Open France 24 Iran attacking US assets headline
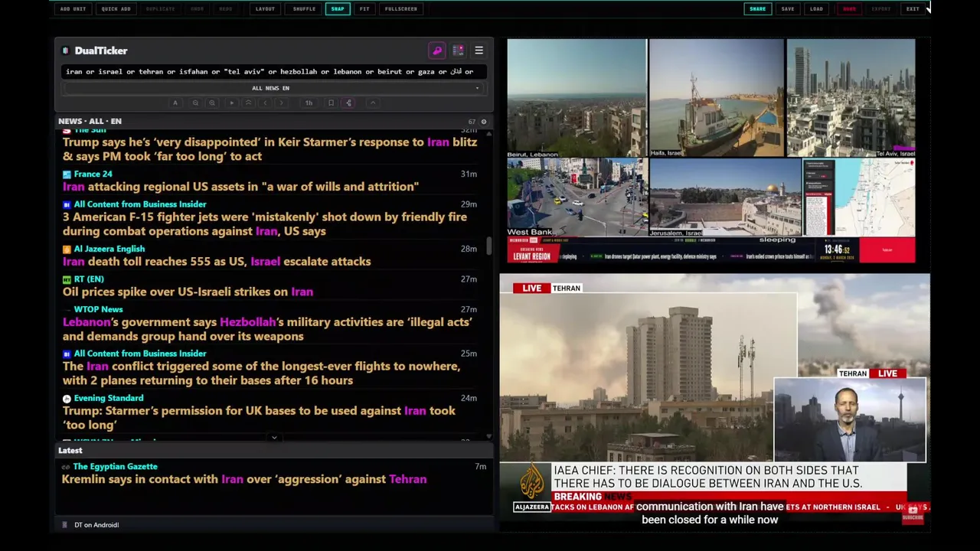The image size is (980, 551). [x=241, y=187]
